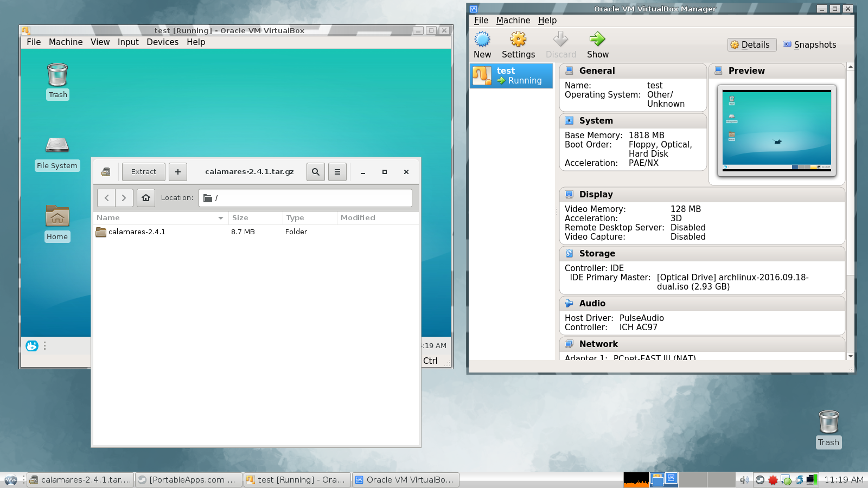Switch to the Details view button
This screenshot has height=488, width=868.
(752, 44)
